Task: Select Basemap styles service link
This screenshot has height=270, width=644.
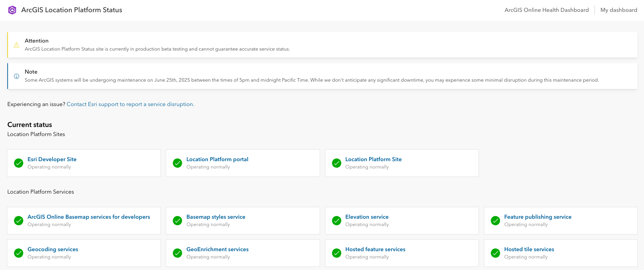Action: point(216,217)
